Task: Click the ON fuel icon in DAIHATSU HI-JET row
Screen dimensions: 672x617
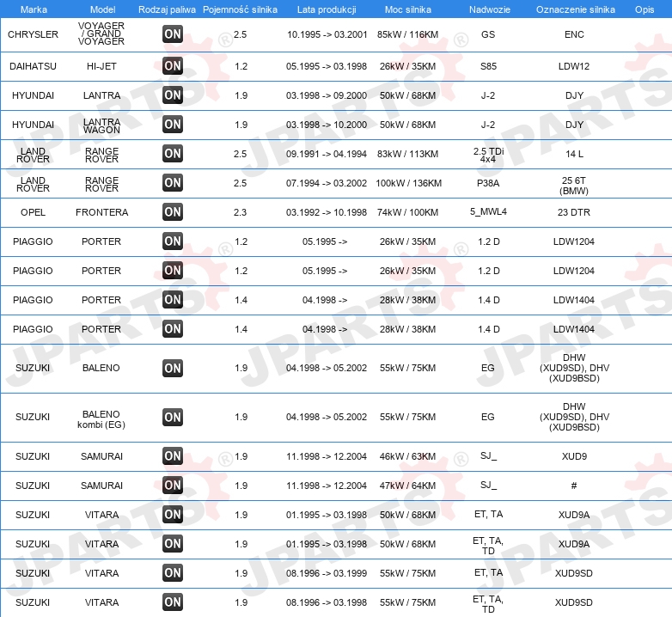Action: [x=173, y=66]
